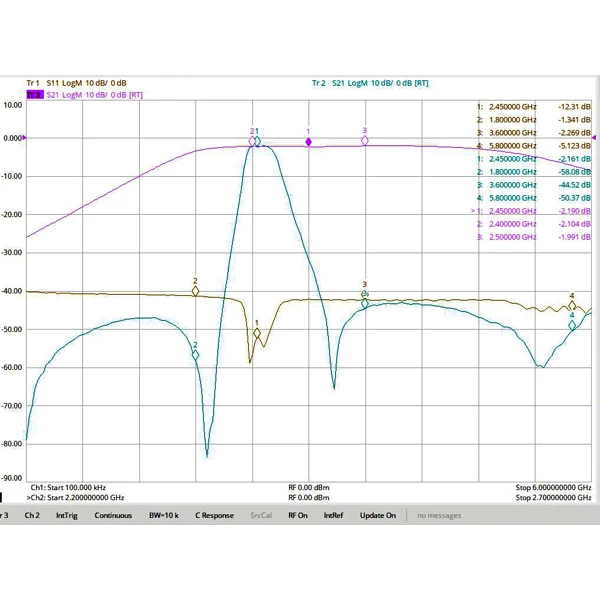
Task: Select brown marker readout 5.800000 GHz -5.123 dB
Action: (x=533, y=146)
